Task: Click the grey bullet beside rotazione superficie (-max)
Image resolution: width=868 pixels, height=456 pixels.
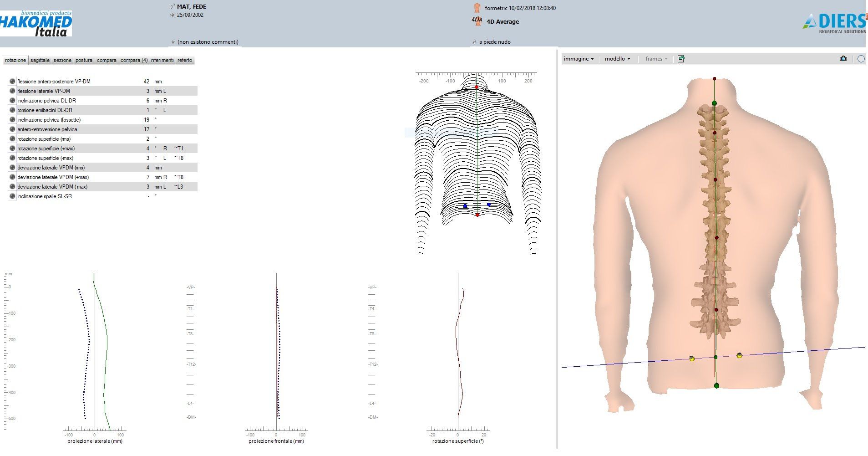Action: click(x=12, y=158)
